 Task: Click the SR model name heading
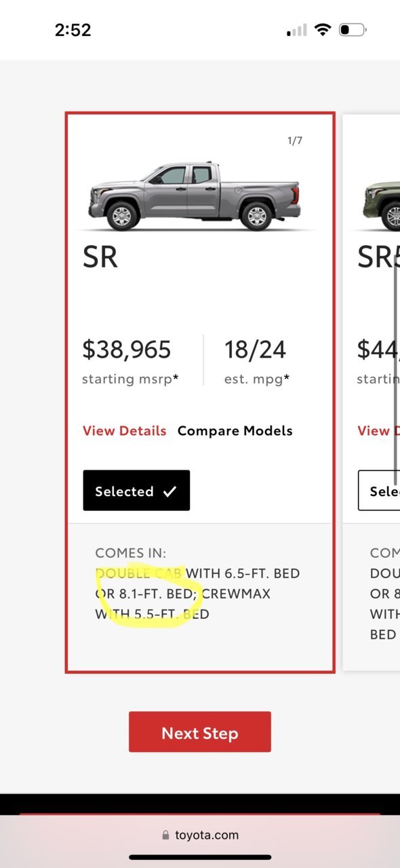click(x=100, y=258)
